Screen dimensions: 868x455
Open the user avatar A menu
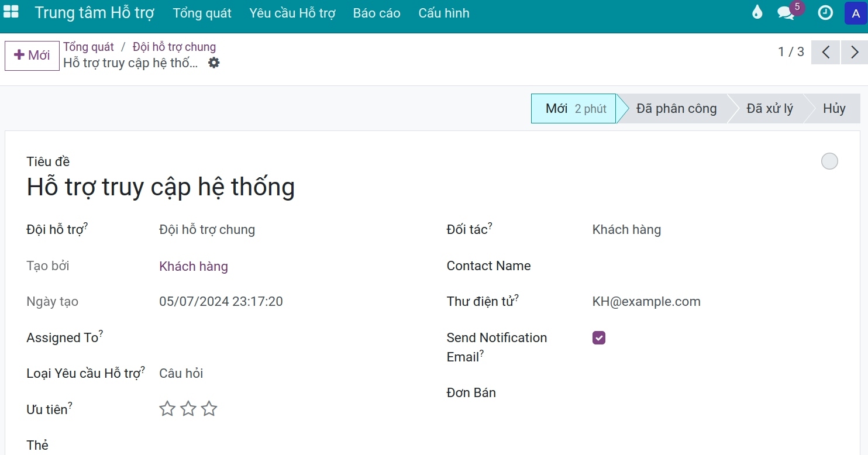click(856, 13)
